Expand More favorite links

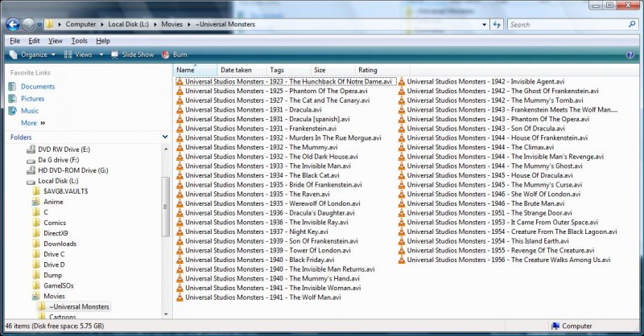(x=33, y=123)
